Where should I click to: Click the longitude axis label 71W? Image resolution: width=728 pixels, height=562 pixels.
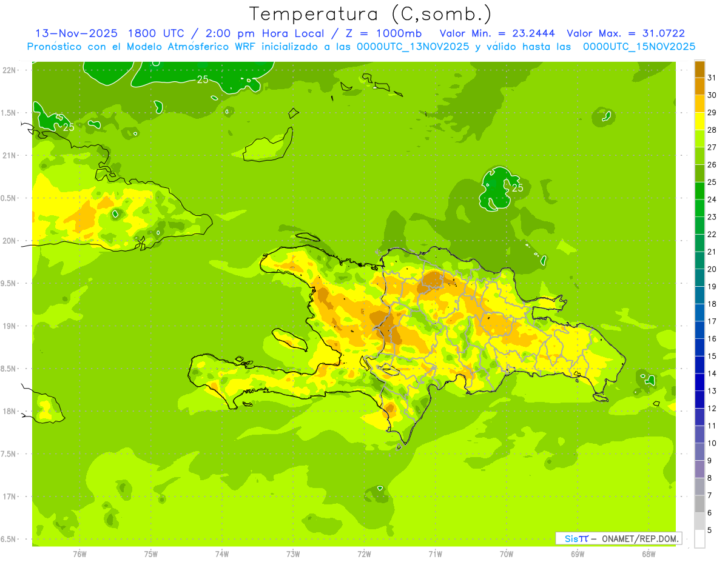point(435,554)
